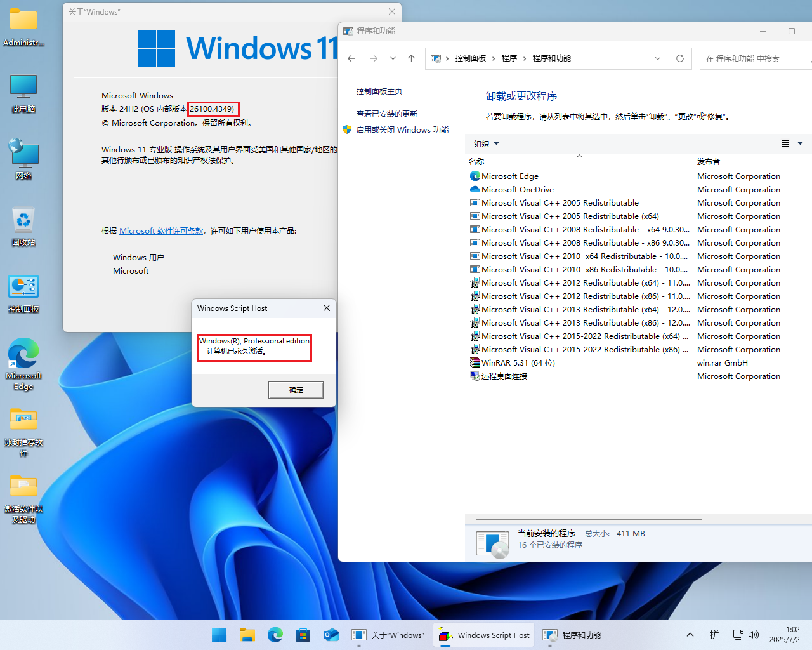Select WinRAR 5.31 in the program list

click(x=518, y=363)
